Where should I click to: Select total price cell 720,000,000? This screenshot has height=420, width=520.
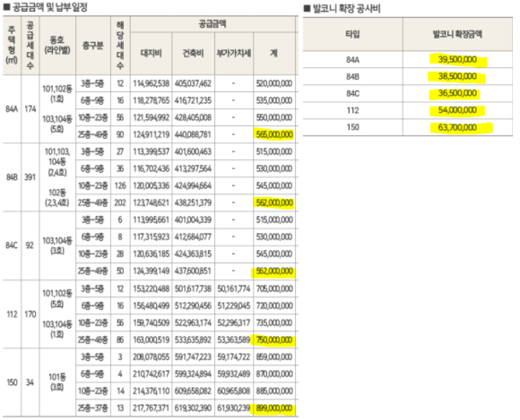[274, 305]
